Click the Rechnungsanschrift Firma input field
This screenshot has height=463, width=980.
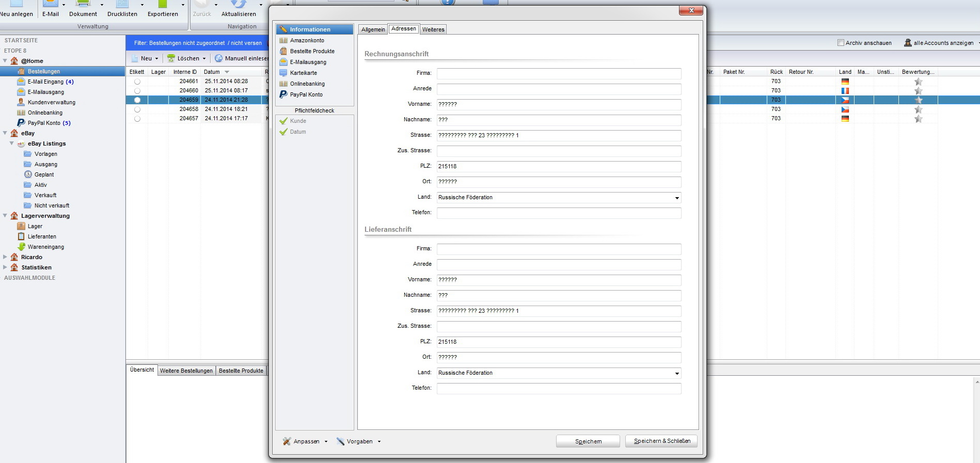tap(559, 74)
